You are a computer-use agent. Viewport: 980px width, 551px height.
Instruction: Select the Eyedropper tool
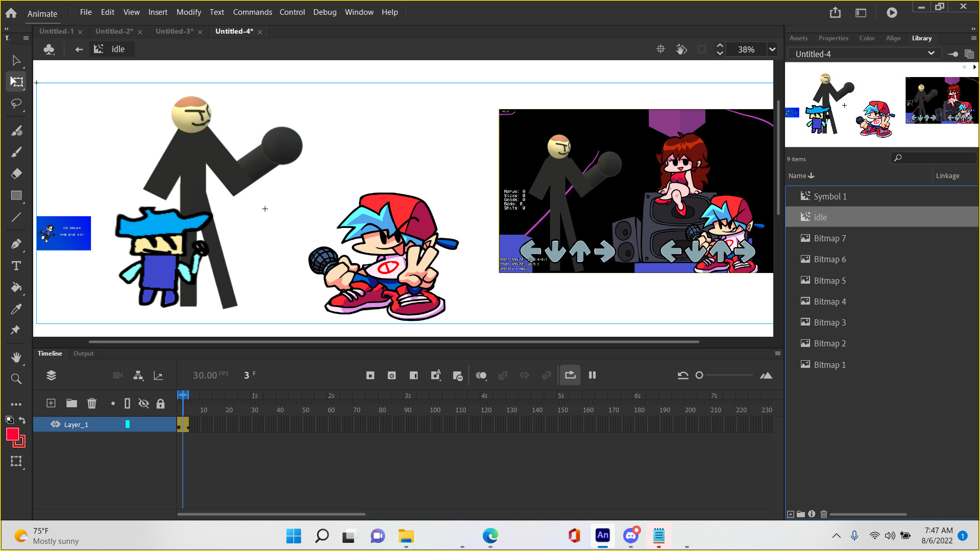point(16,309)
